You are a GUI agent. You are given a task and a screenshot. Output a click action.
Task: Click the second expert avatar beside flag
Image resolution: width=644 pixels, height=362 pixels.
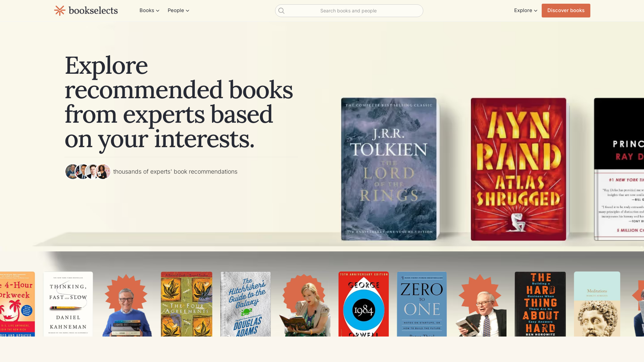click(82, 172)
